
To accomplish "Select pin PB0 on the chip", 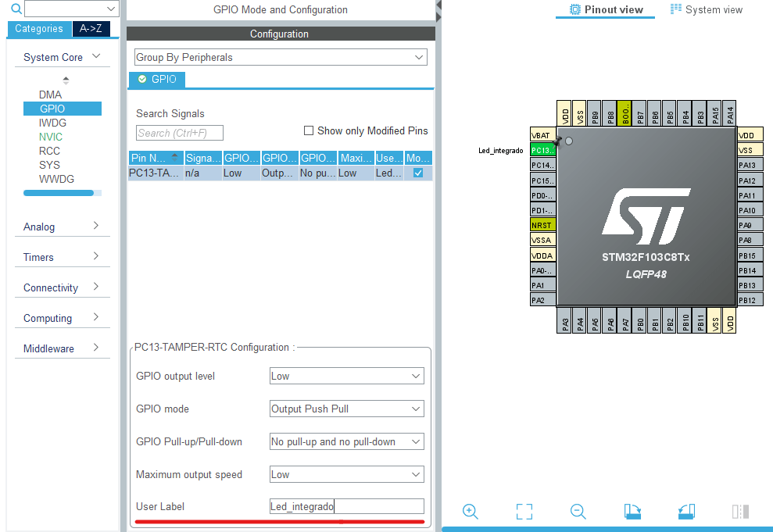I will point(639,320).
